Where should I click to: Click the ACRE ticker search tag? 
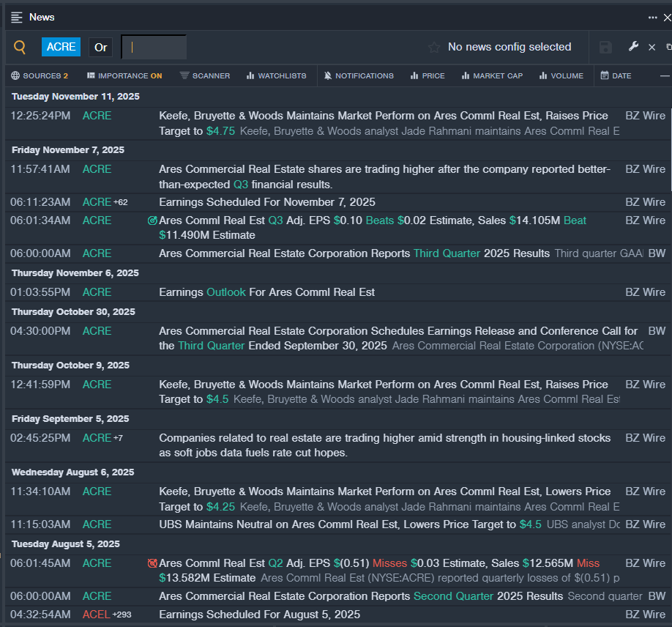pos(61,47)
